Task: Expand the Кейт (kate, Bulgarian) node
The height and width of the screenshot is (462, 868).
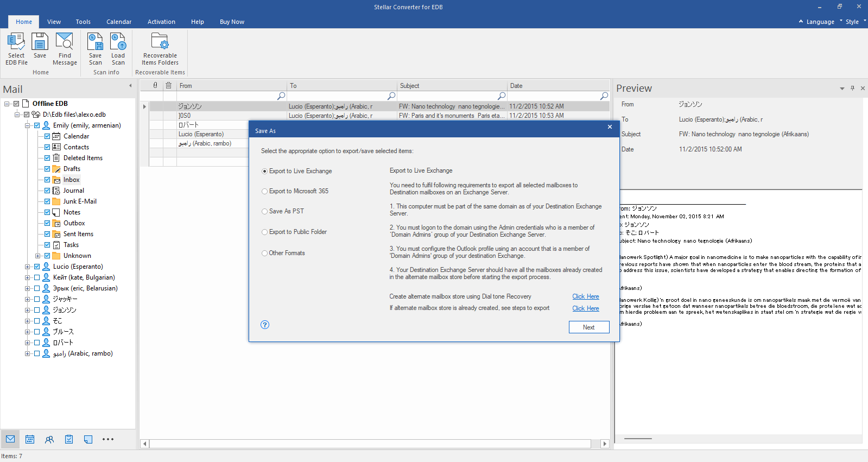Action: coord(27,277)
